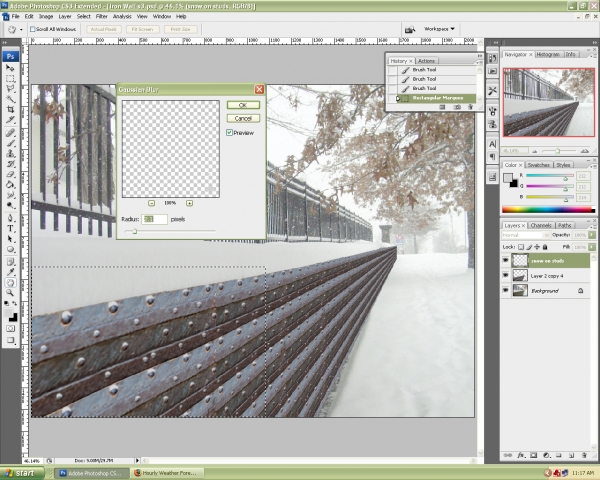Select the Path Selection tool

point(10,239)
